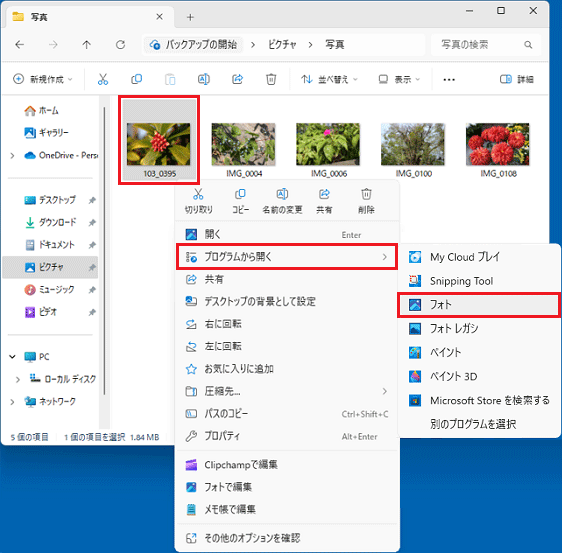This screenshot has width=562, height=553.
Task: Click the search magnifier icon
Action: point(528,45)
